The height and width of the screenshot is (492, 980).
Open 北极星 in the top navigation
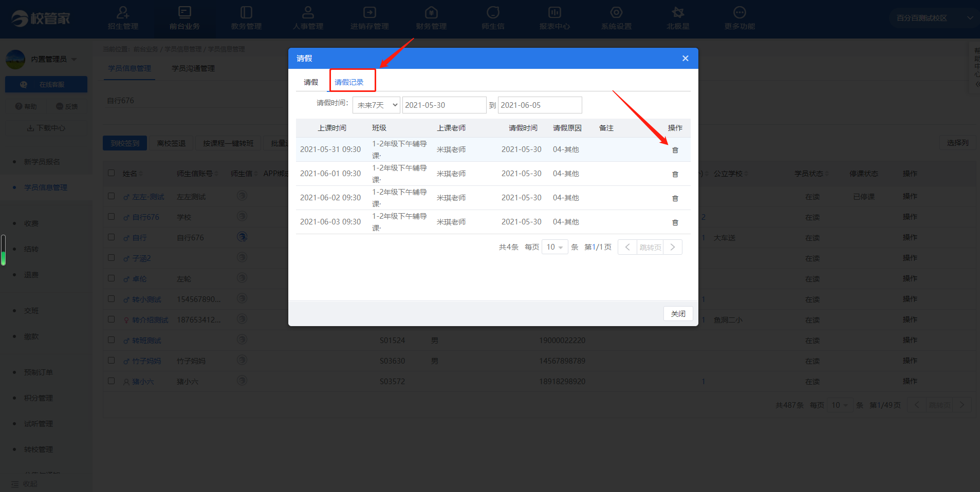678,18
